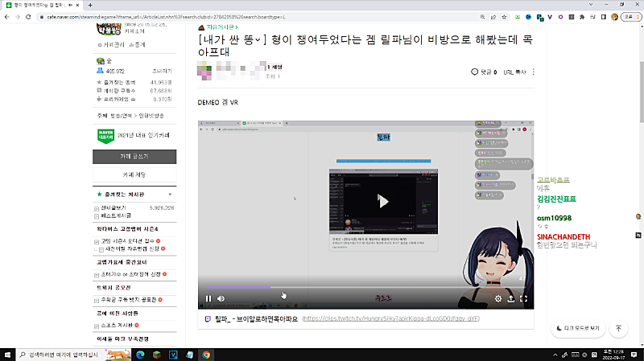Screen dimensions: 644x361
Task: Collapse the 즐겨찾는 게시판 section arrow
Action: pos(170,195)
